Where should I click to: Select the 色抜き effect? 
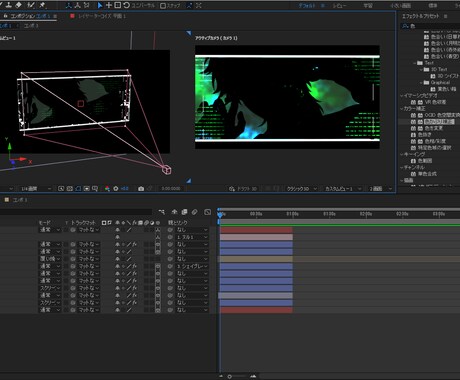click(x=425, y=135)
